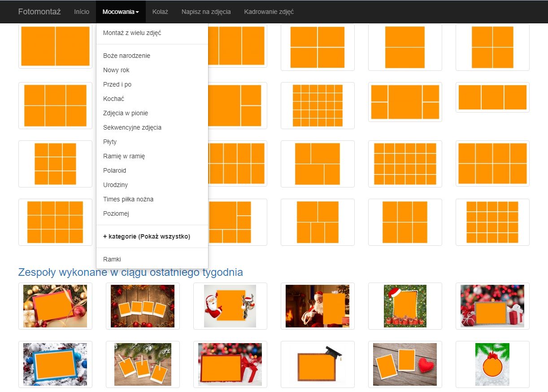Go to the Início page
Viewport: 548px width, 392px height.
coord(82,12)
